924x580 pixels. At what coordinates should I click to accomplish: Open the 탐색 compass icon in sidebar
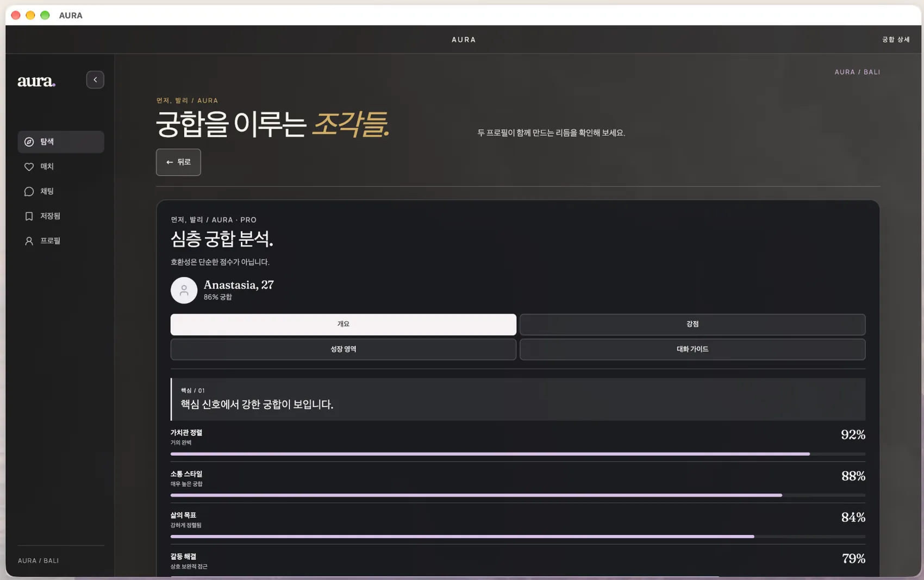coord(29,142)
